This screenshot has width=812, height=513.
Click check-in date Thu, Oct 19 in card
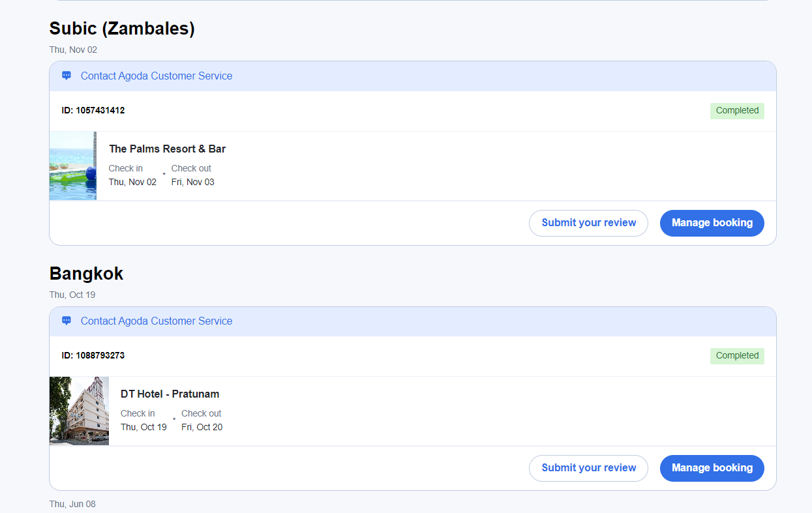tap(143, 428)
